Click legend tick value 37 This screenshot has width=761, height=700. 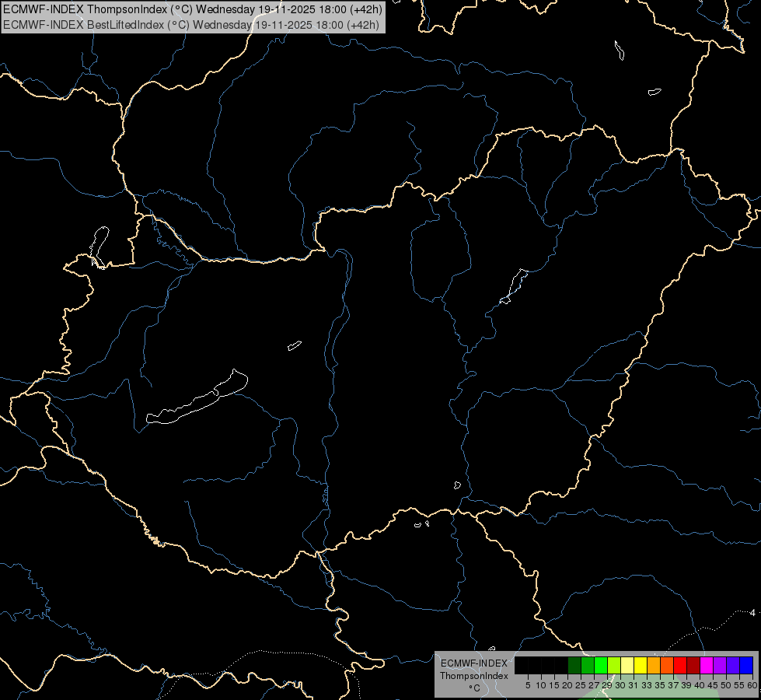[x=673, y=685]
